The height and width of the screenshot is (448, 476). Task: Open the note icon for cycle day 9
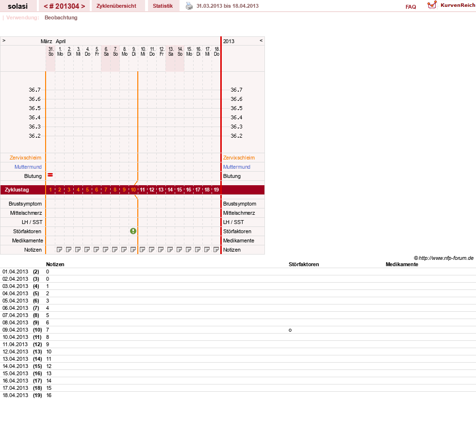pyautogui.click(x=124, y=250)
